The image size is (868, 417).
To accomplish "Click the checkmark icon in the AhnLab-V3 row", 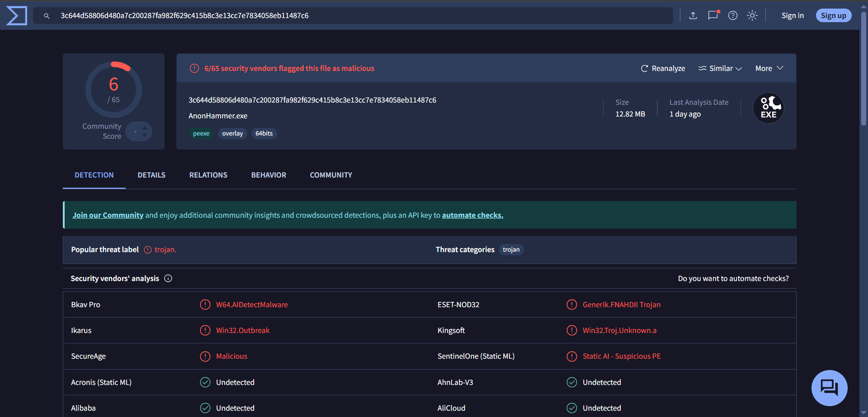I will pos(572,382).
